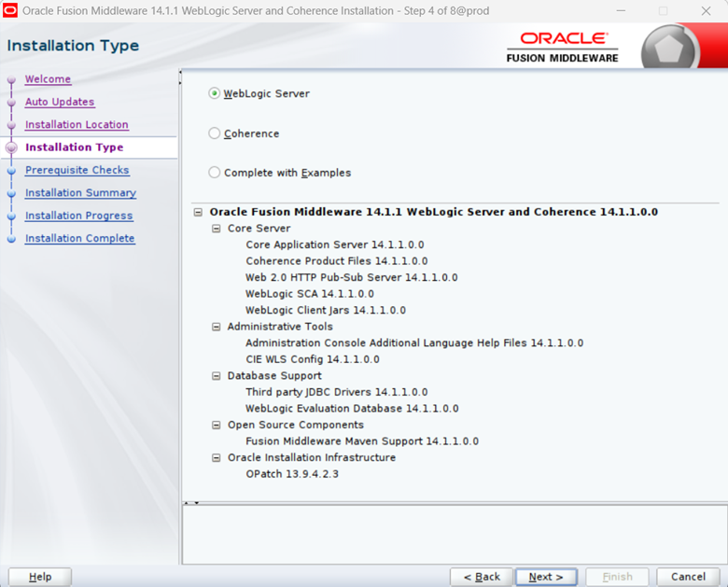Collapse the Oracle Fusion Middleware root node

(x=198, y=212)
